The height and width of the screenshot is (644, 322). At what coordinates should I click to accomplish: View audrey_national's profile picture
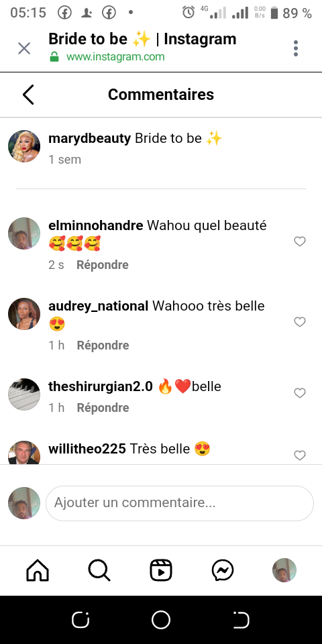[x=24, y=314]
